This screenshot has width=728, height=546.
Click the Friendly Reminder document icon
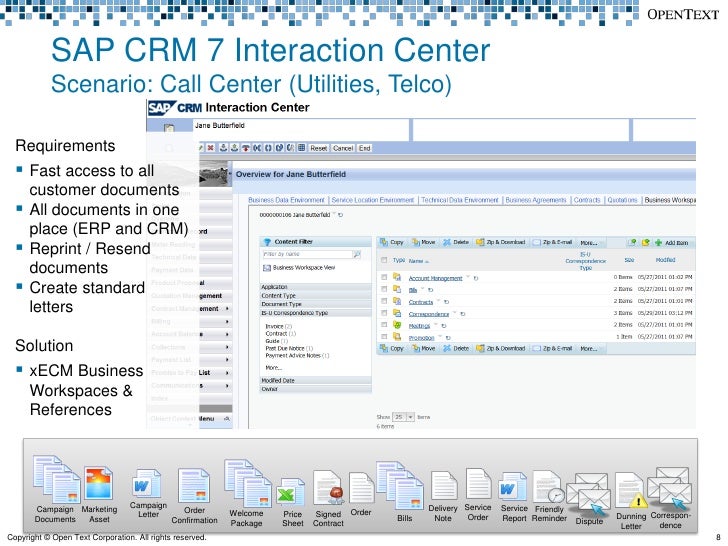549,488
